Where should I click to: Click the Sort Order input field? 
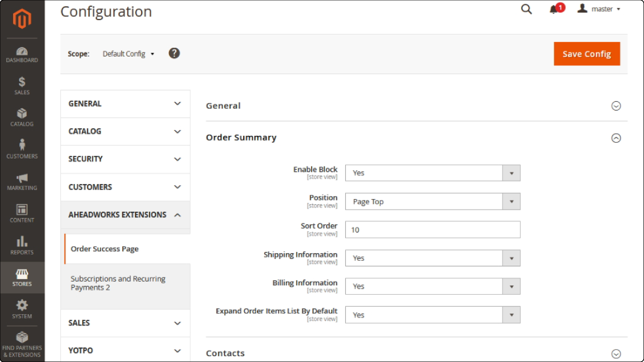click(x=433, y=230)
